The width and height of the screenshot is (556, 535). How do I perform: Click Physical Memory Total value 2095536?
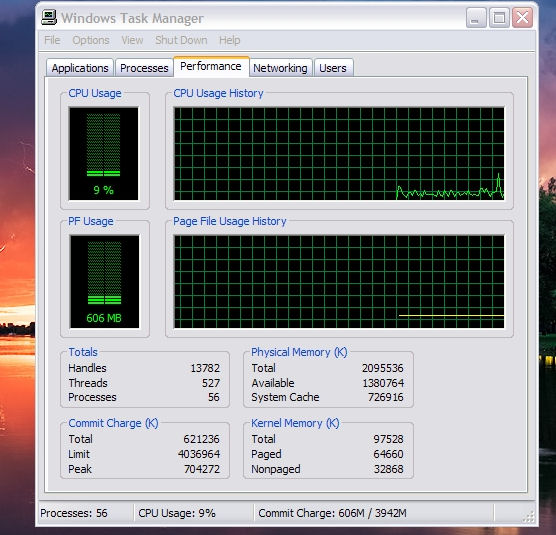tap(383, 368)
